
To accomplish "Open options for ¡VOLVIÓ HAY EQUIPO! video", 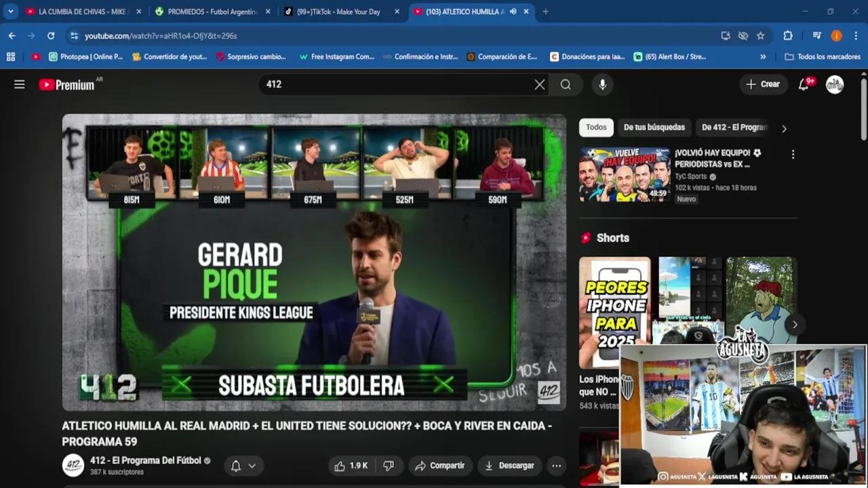I will point(793,155).
